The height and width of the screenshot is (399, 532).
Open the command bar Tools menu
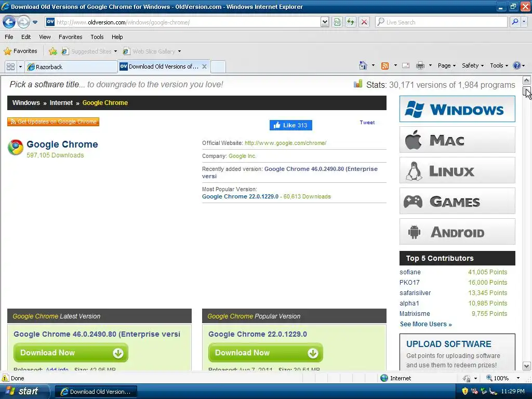(x=499, y=65)
